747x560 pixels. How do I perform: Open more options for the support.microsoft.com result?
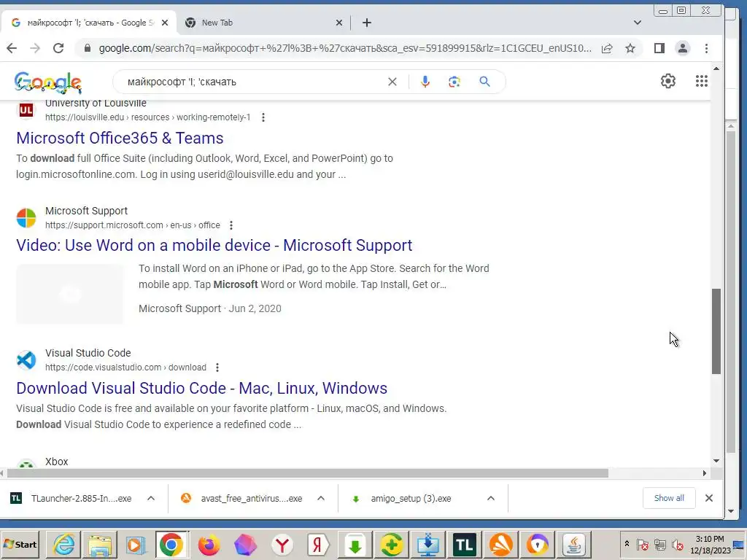[x=231, y=225]
